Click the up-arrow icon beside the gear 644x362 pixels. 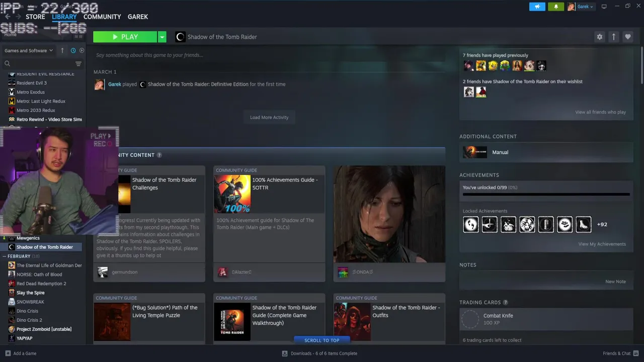(x=613, y=37)
